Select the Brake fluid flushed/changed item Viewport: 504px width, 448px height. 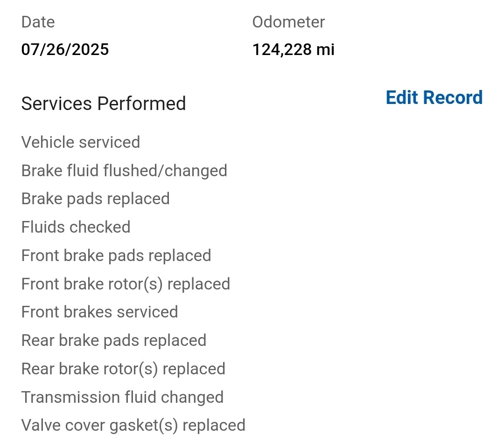point(124,171)
